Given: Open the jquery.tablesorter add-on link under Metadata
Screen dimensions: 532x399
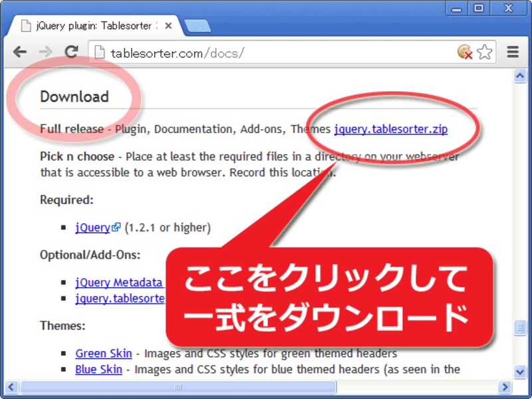Looking at the screenshot, I should click(x=120, y=299).
